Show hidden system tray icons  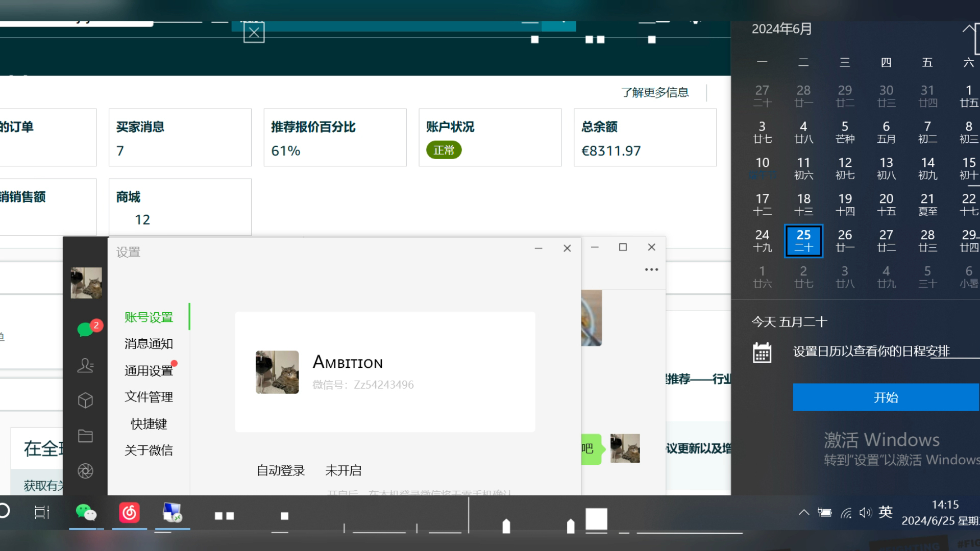804,512
